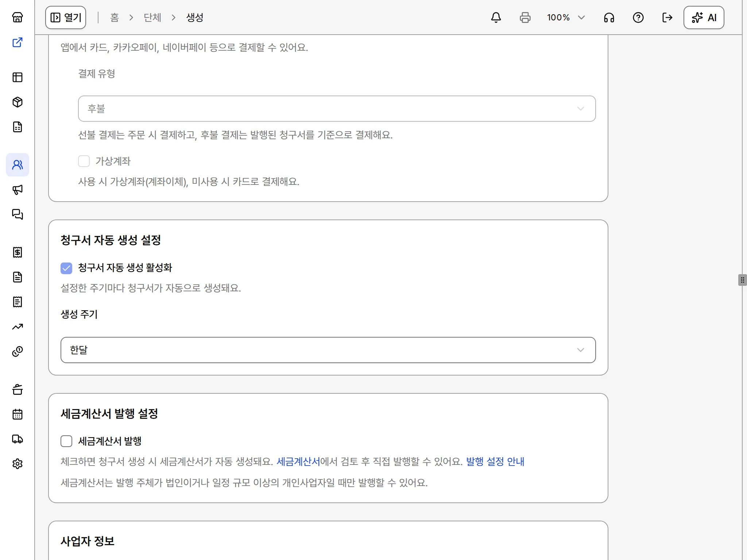
Task: Open the notifications bell
Action: 496,17
